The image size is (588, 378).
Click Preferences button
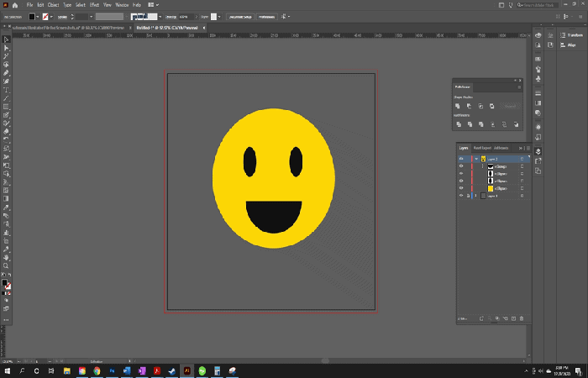pyautogui.click(x=266, y=17)
